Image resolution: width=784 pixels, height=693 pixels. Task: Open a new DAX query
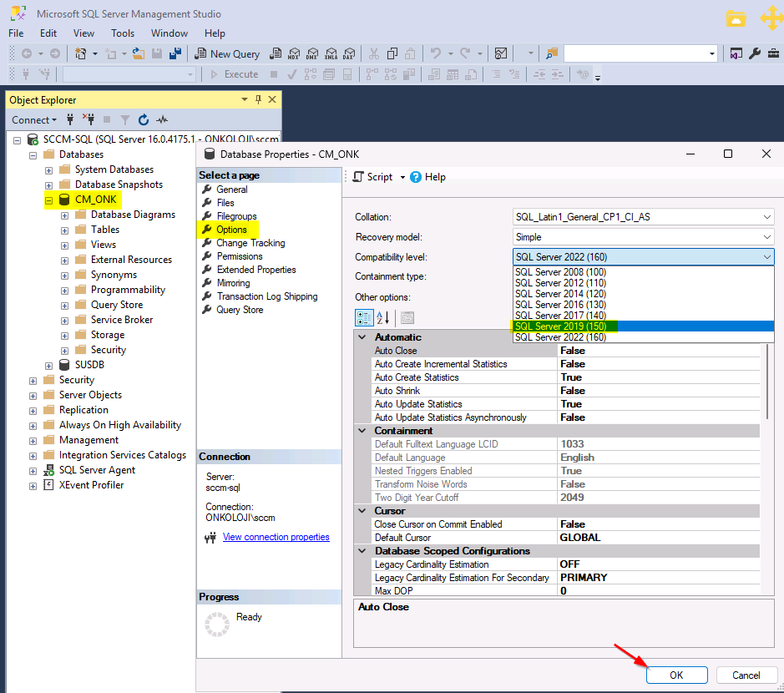point(349,53)
